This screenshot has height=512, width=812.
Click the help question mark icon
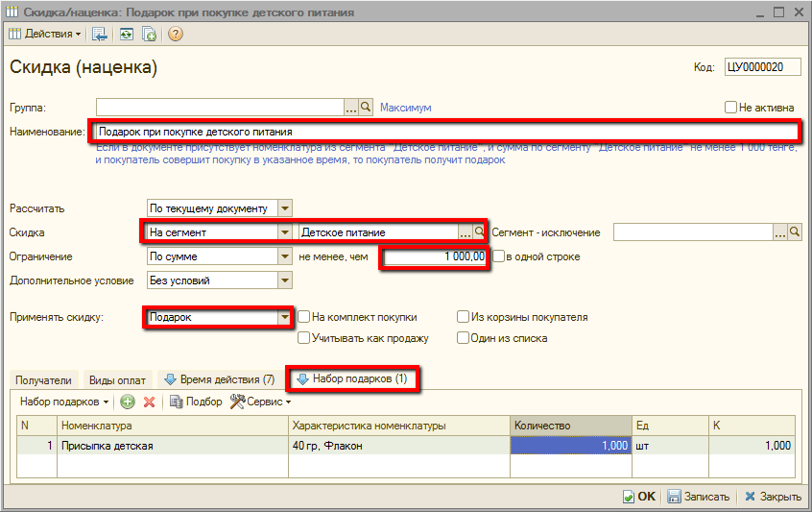176,34
